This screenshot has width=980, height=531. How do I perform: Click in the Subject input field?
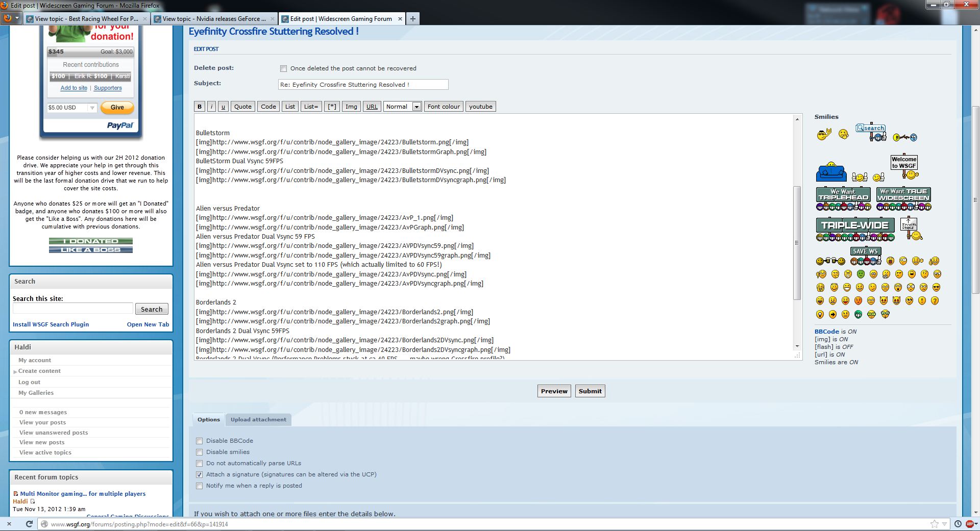tap(363, 85)
